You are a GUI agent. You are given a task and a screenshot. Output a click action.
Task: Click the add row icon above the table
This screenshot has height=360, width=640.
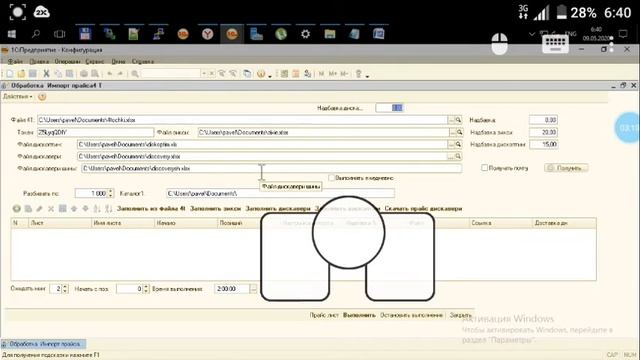pyautogui.click(x=16, y=209)
